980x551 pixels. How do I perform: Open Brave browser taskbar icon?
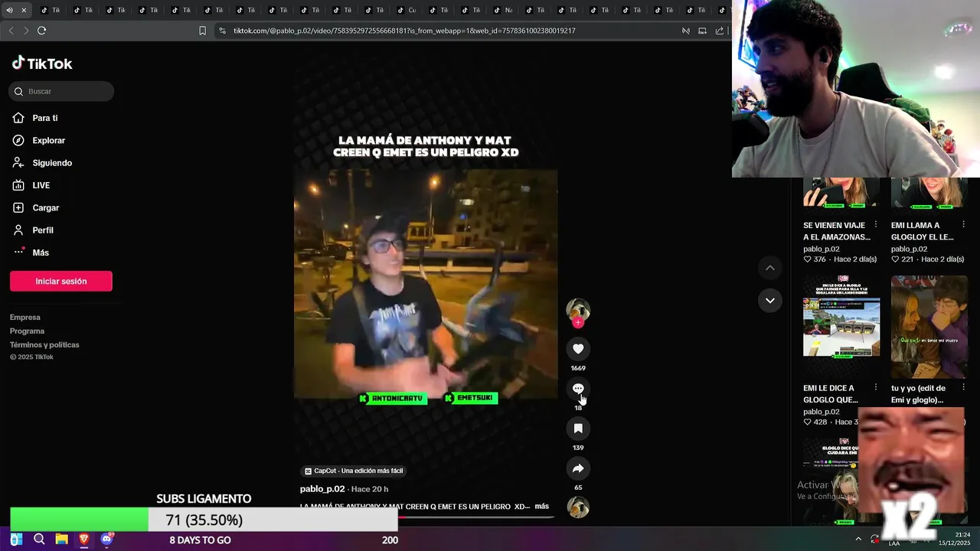click(84, 540)
